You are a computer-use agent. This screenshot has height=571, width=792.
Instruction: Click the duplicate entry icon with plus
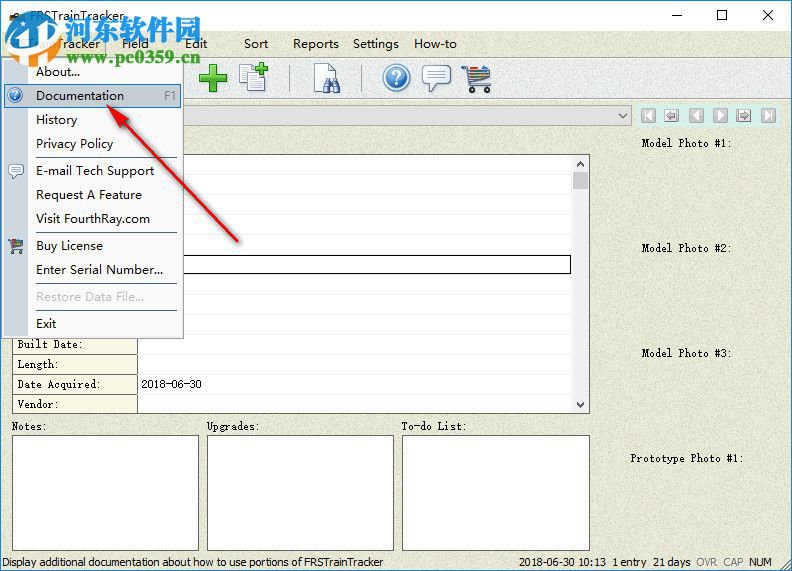point(253,77)
